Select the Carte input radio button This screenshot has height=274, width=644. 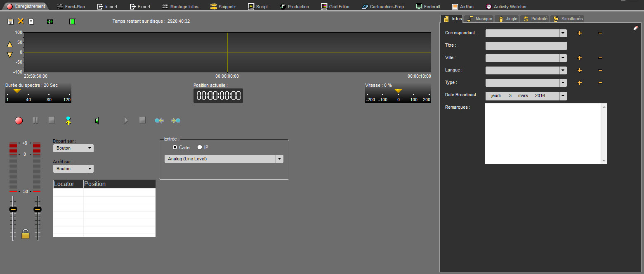coord(175,148)
